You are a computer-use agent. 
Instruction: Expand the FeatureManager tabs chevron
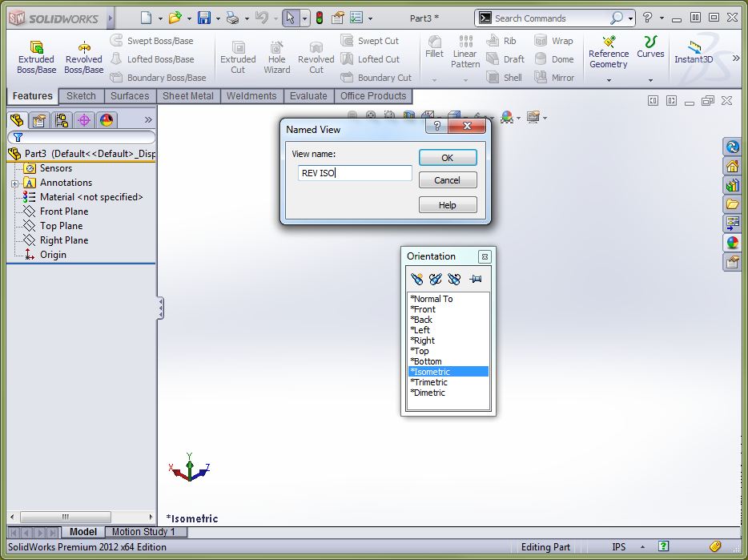tap(148, 120)
